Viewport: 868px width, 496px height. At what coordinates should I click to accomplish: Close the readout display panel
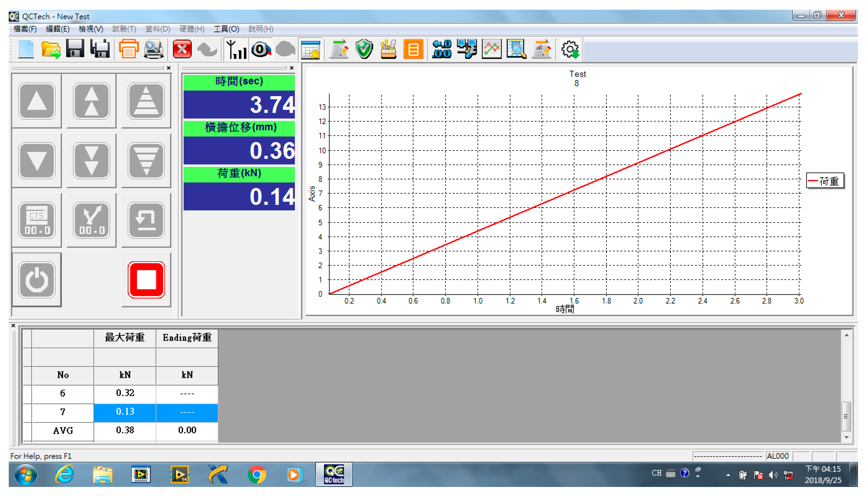tap(292, 68)
